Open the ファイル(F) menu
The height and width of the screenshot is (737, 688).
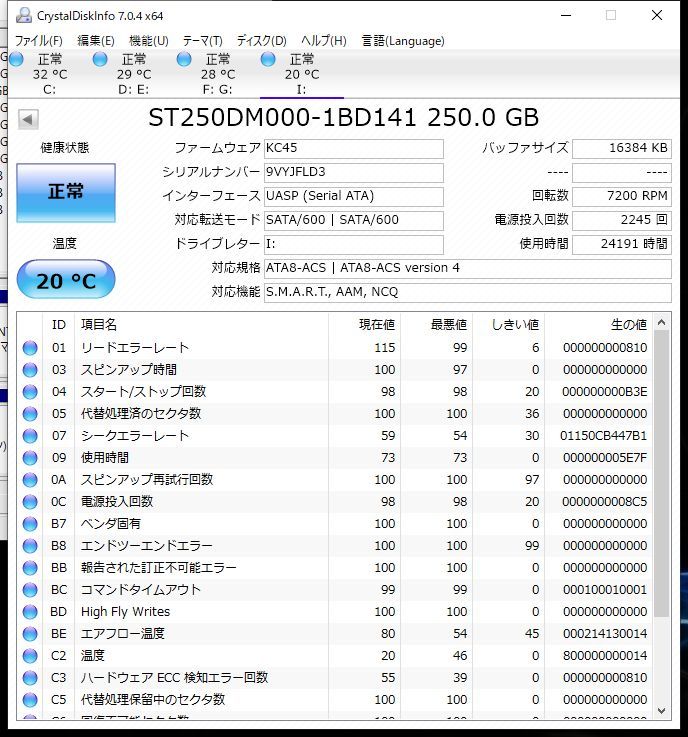pos(39,41)
